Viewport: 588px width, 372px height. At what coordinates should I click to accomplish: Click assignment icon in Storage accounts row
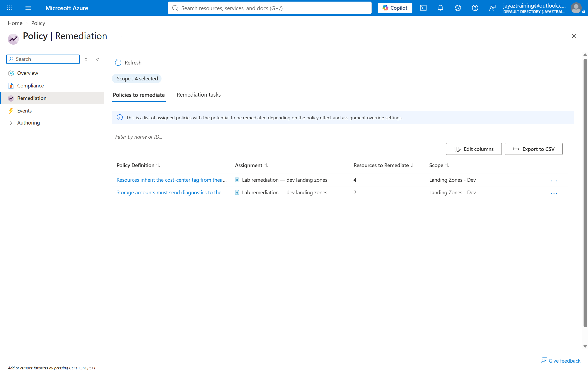coord(237,192)
